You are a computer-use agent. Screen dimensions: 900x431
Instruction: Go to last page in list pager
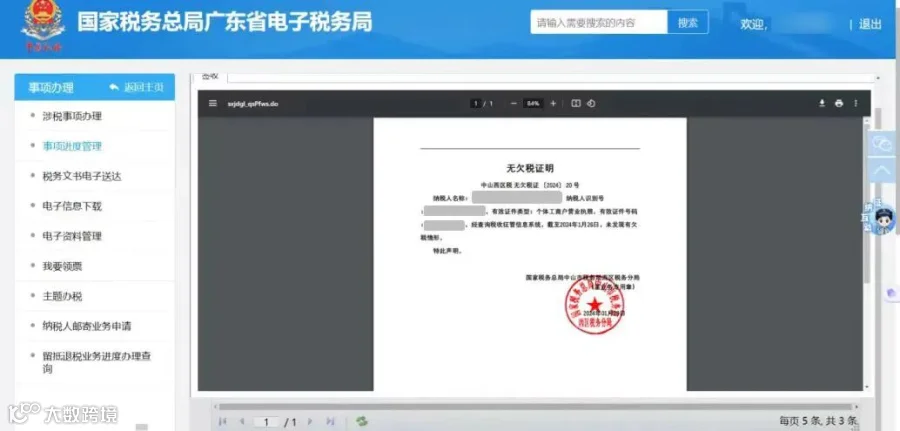click(330, 421)
